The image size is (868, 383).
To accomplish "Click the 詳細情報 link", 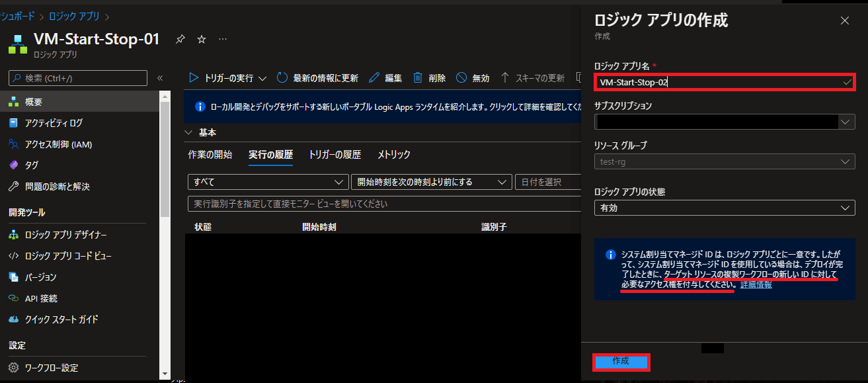I will point(756,284).
